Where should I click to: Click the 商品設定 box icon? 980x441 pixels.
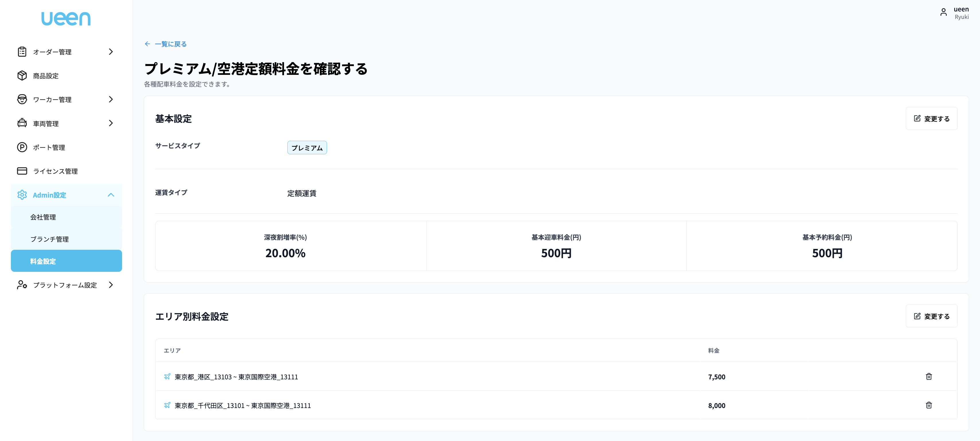coord(22,75)
